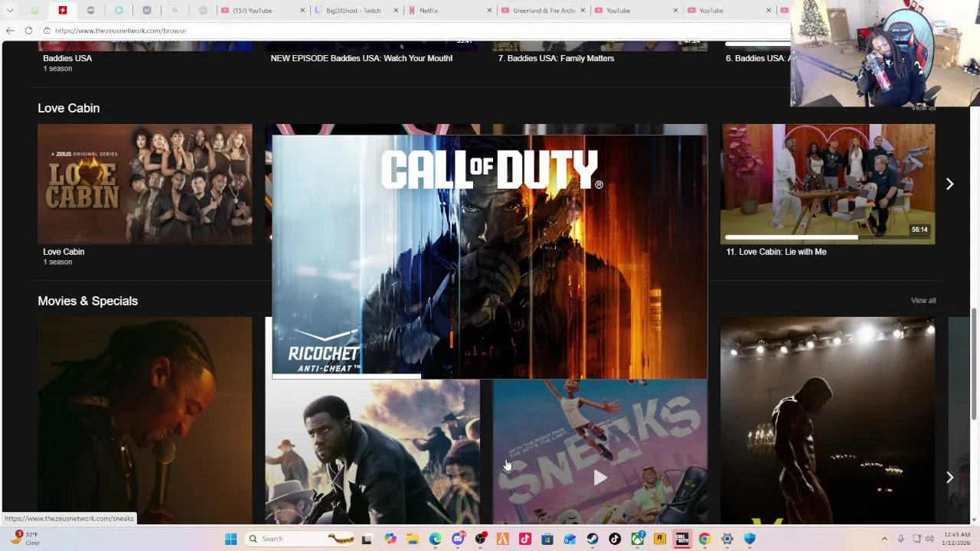Play the Sneaks movie via play icon

[600, 478]
